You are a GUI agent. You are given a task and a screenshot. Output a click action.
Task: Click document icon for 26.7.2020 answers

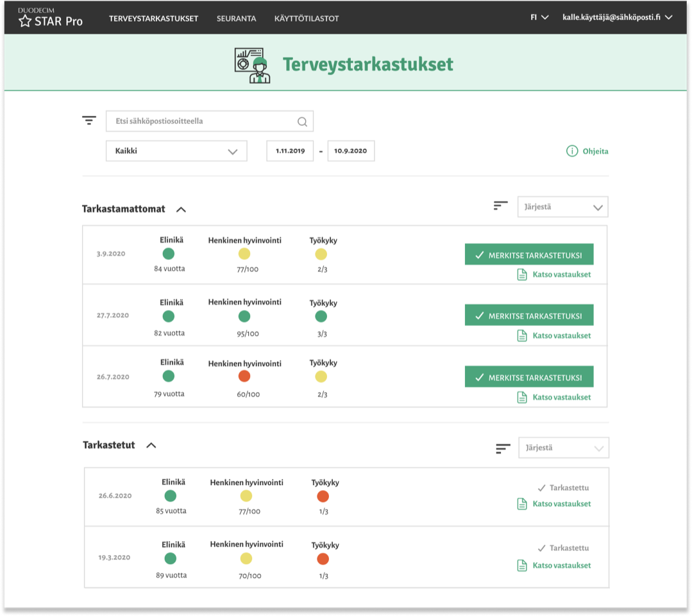[x=522, y=397]
